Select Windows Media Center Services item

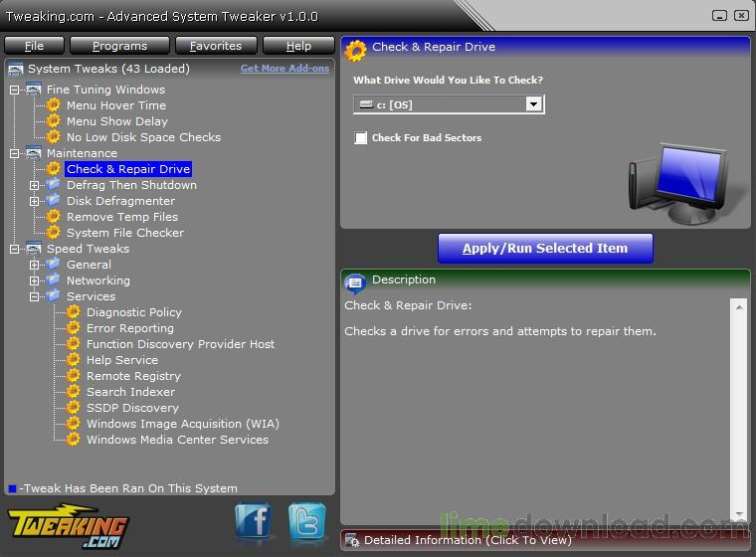[x=177, y=440]
